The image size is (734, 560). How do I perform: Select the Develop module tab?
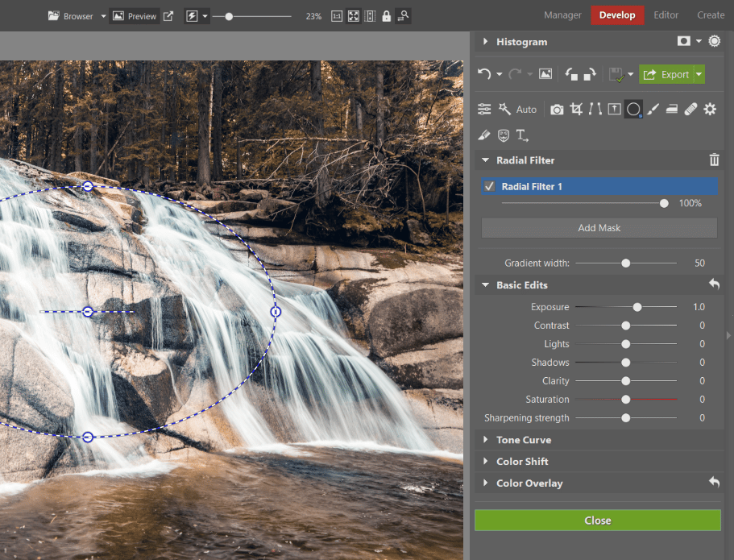coord(617,15)
